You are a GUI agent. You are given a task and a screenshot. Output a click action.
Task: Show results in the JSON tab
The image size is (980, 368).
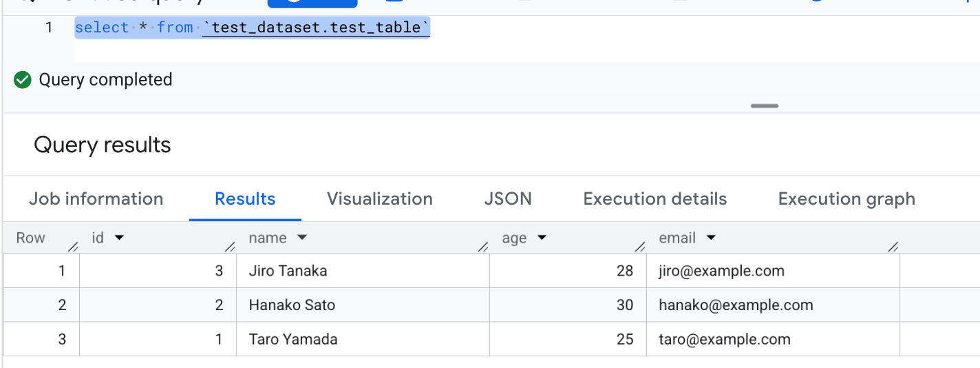[508, 199]
